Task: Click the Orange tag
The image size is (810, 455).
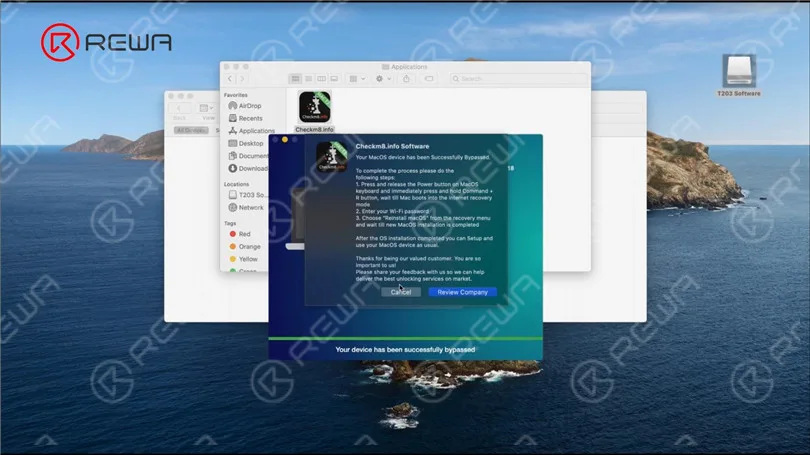Action: (x=245, y=246)
